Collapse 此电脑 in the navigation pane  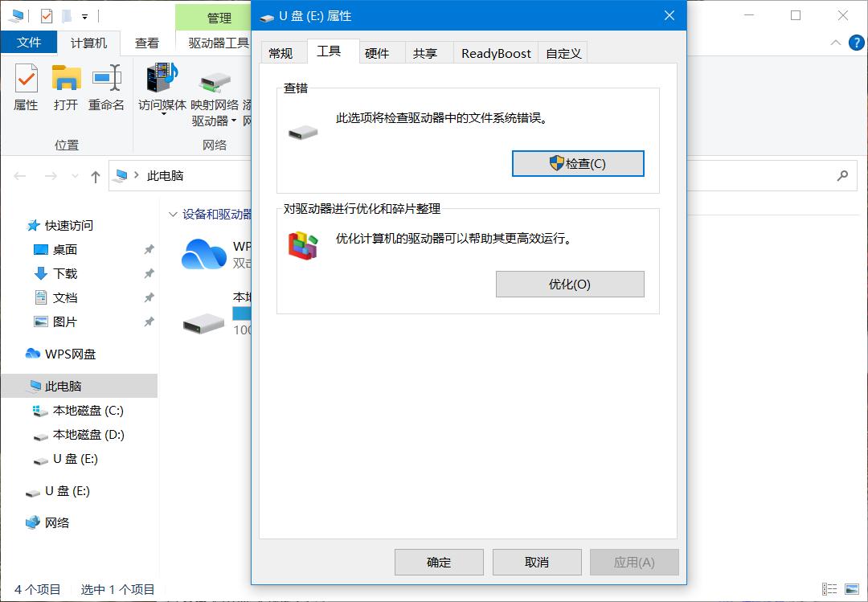(16, 386)
